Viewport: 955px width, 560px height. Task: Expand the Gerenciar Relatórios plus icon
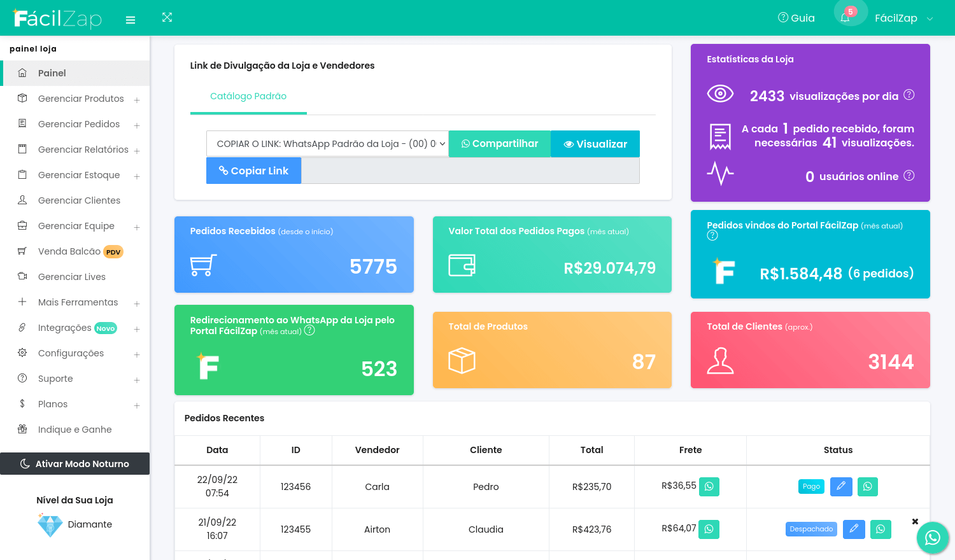point(137,151)
